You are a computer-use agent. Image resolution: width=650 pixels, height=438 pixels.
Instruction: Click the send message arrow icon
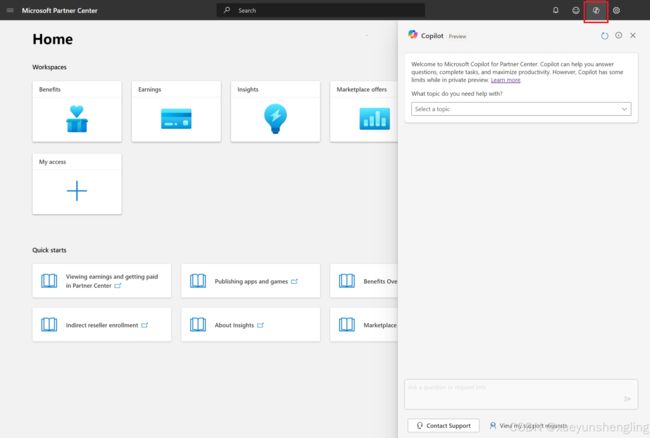pyautogui.click(x=627, y=399)
